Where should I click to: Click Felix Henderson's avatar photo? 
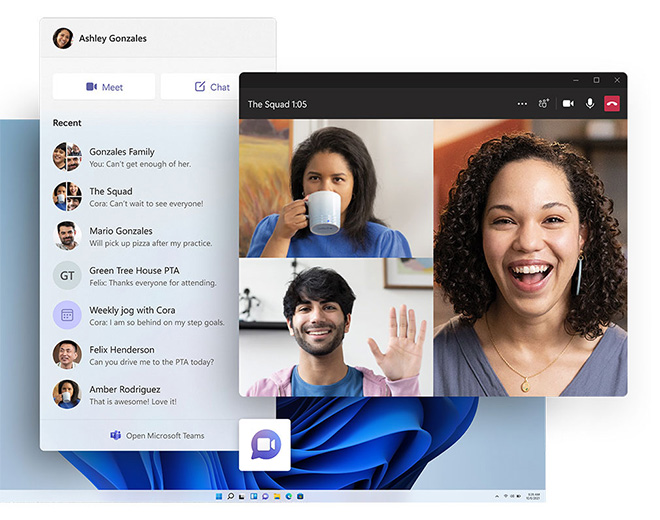[x=67, y=355]
